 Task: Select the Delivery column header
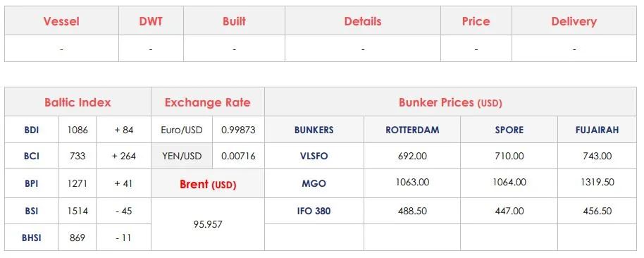coord(574,21)
